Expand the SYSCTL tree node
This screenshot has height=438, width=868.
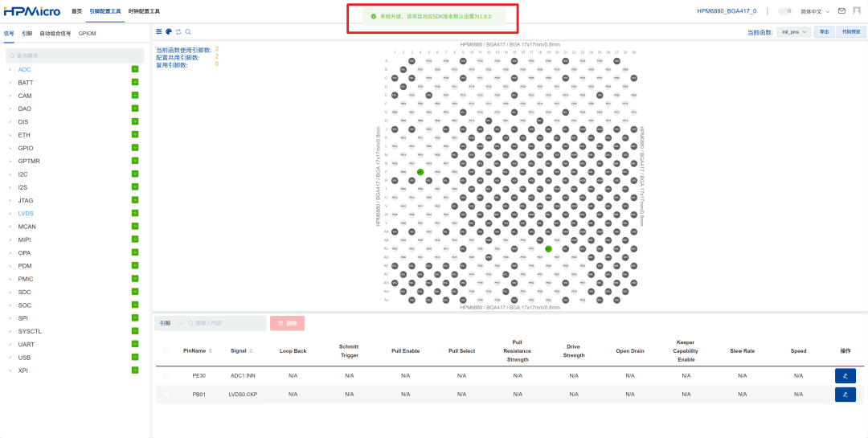pos(10,332)
